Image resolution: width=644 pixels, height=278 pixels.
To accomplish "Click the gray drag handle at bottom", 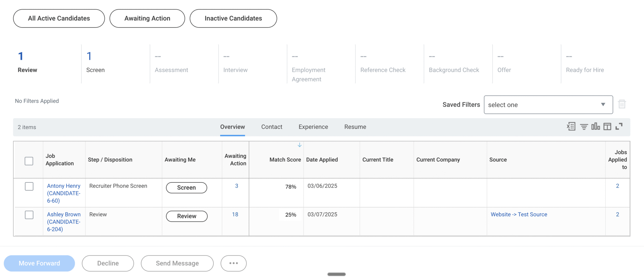I will pyautogui.click(x=336, y=274).
